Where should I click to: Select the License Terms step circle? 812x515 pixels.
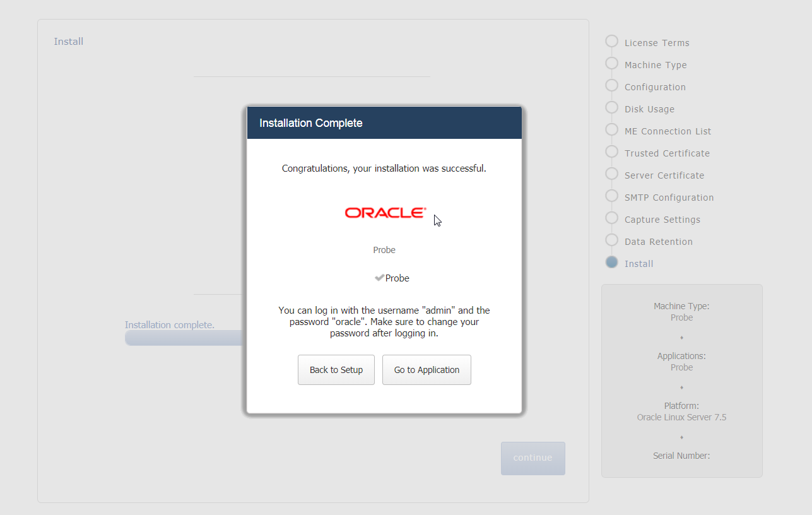click(611, 41)
